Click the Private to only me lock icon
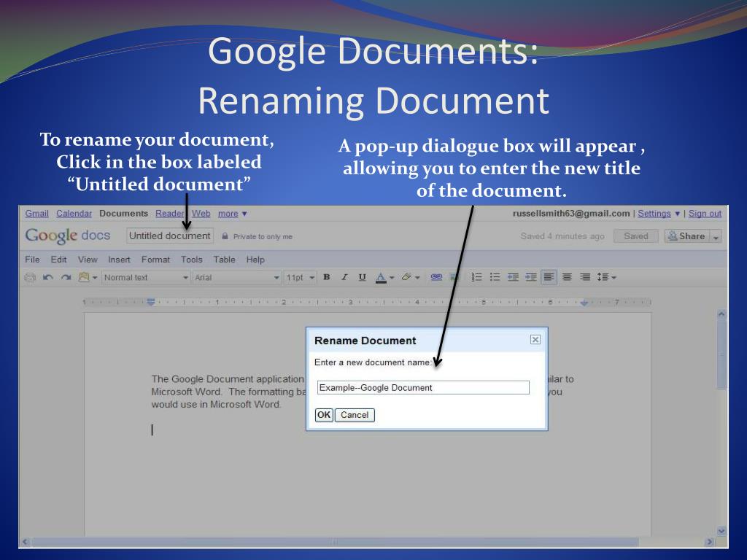Viewport: 747px width, 560px height. click(225, 236)
